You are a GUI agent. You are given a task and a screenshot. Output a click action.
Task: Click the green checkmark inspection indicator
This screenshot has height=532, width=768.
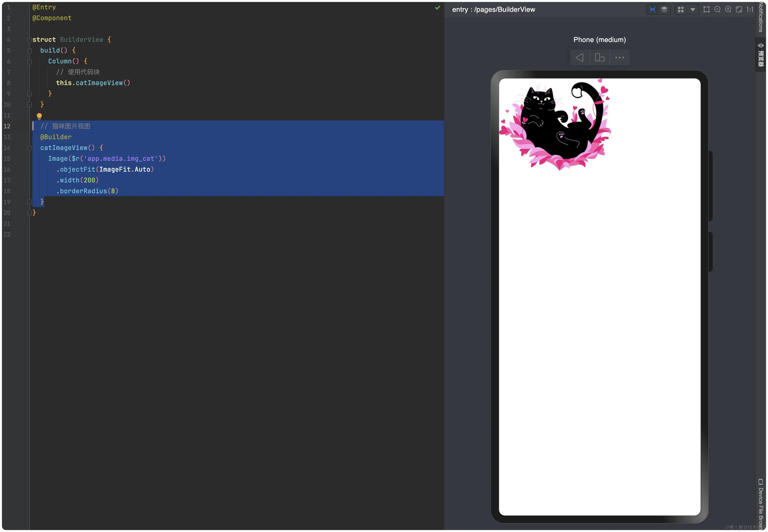pyautogui.click(x=437, y=7)
